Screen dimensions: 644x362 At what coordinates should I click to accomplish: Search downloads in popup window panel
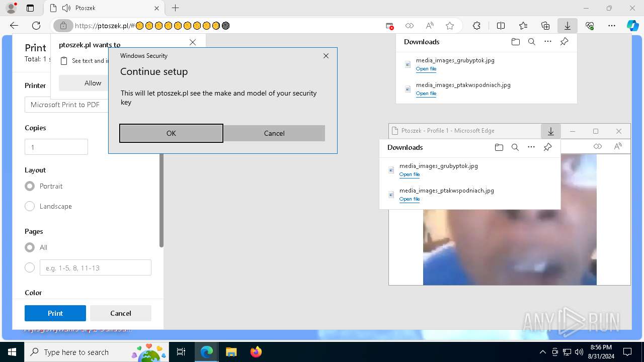pyautogui.click(x=515, y=147)
